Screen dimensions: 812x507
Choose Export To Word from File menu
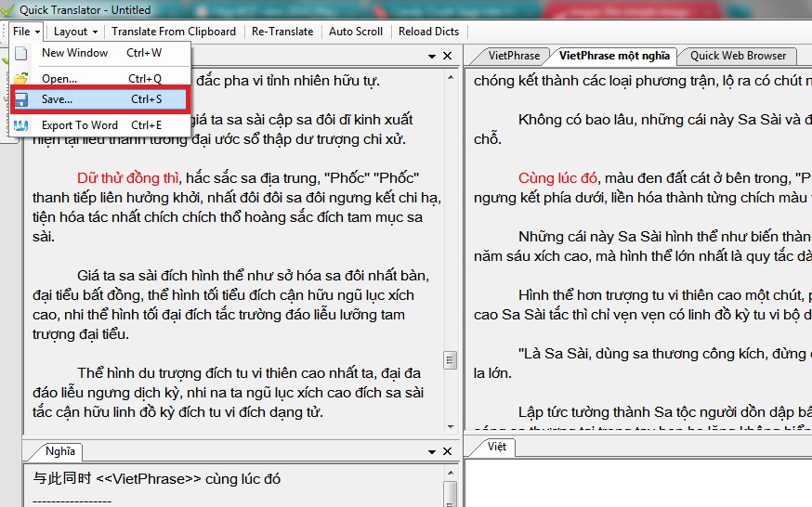[x=80, y=125]
